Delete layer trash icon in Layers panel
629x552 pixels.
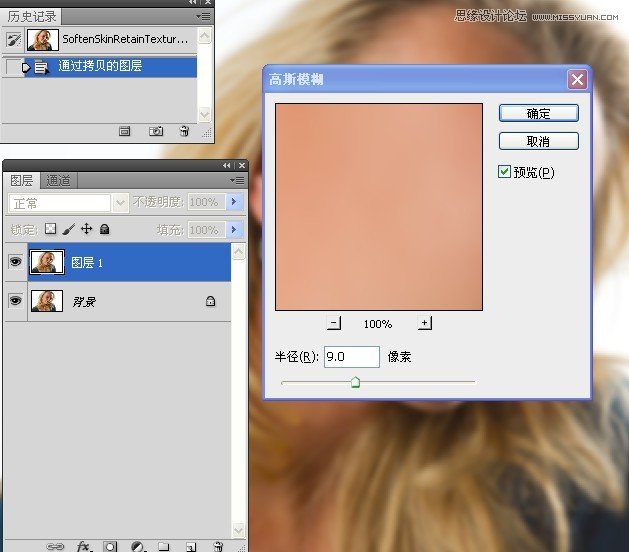coord(218,546)
